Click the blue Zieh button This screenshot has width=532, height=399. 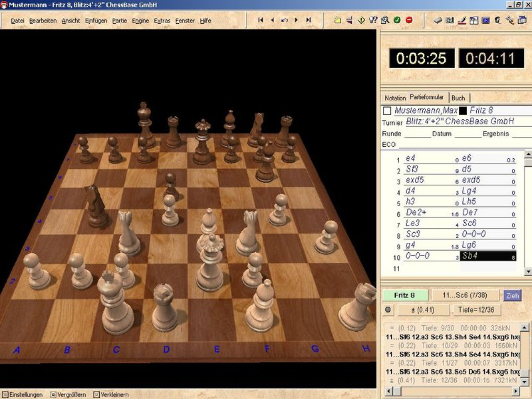click(x=512, y=296)
